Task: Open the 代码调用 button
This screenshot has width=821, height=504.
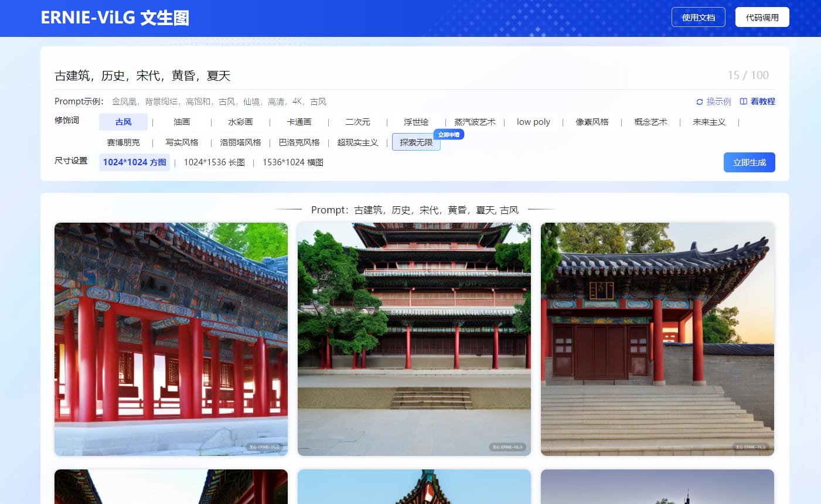Action: (x=762, y=18)
